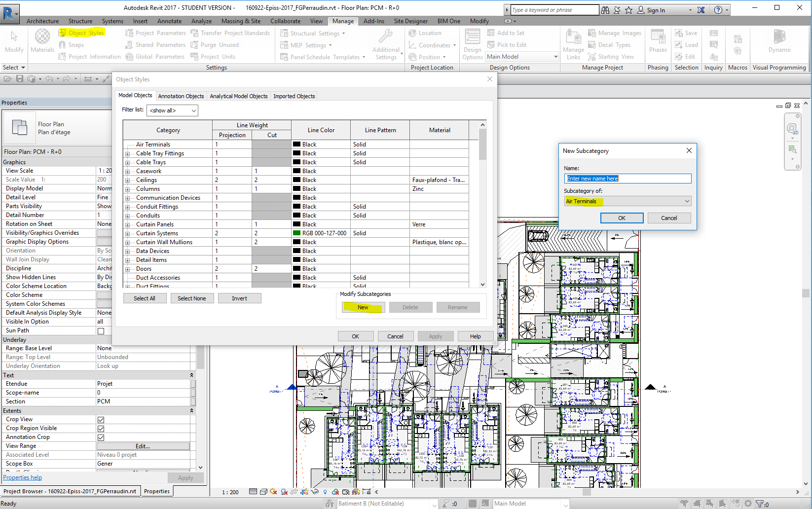Launch Dynamo visual programming

(779, 42)
